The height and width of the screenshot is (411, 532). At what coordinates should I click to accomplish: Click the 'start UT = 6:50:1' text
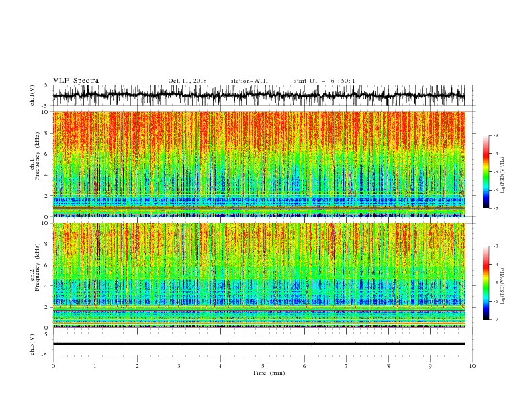click(x=324, y=81)
